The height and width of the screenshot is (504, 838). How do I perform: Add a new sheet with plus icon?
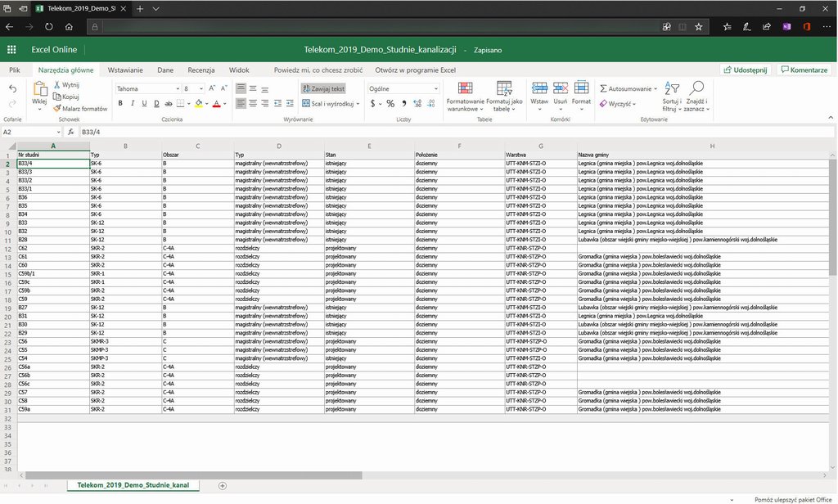(x=222, y=485)
